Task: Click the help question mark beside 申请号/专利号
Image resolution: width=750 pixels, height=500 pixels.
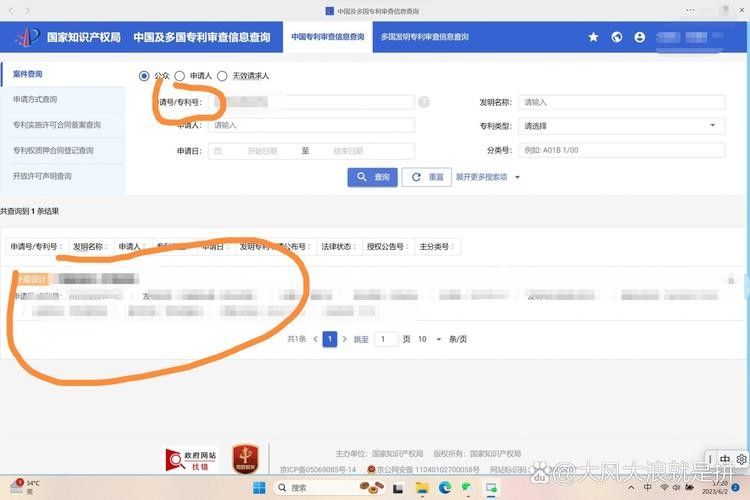Action: pos(424,102)
